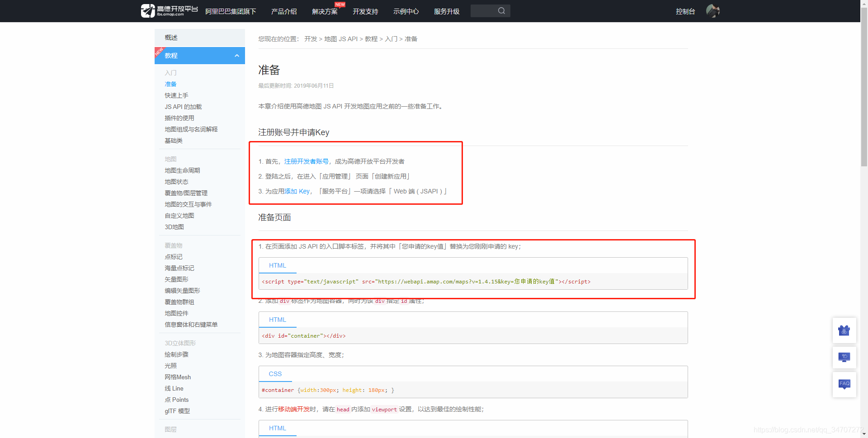This screenshot has width=868, height=438.
Task: Collapse the 教程 sidebar section
Action: (237, 56)
